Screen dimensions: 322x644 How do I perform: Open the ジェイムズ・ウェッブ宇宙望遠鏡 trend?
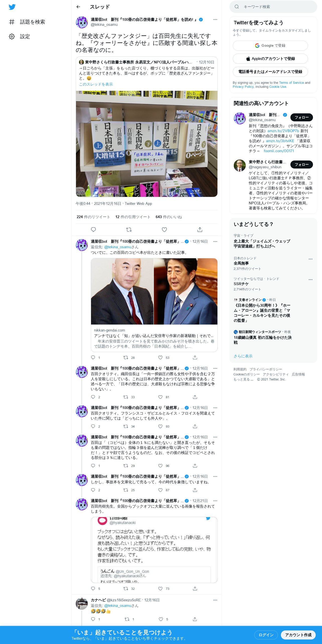(262, 244)
